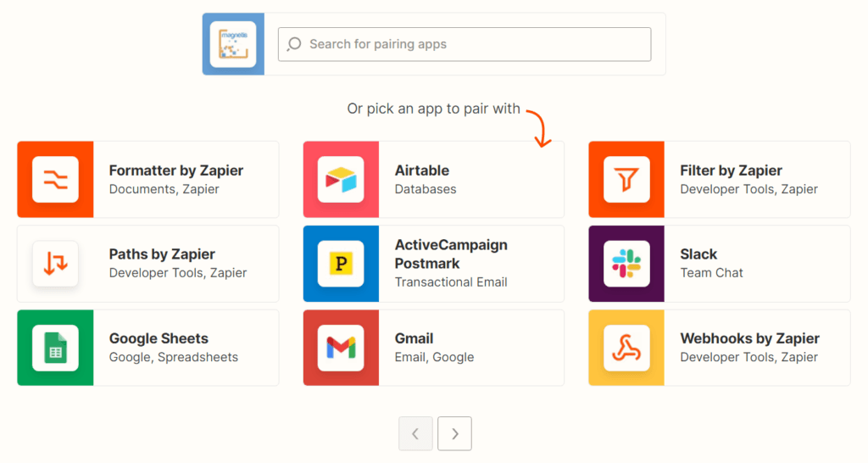Click the 'Team Chat' category under Slack

pos(711,273)
